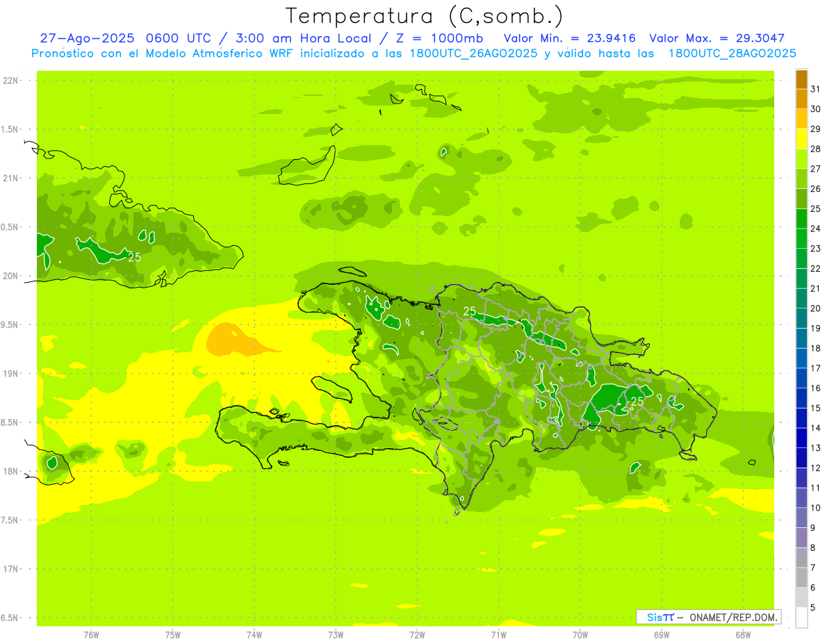Click the "31" legend label
The width and height of the screenshot is (834, 644).
coord(816,88)
